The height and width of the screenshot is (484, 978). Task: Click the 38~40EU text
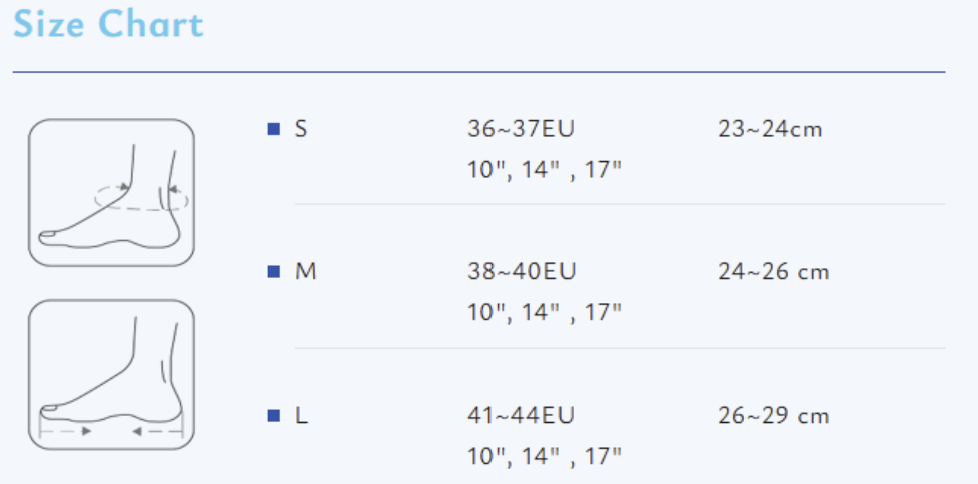point(522,271)
